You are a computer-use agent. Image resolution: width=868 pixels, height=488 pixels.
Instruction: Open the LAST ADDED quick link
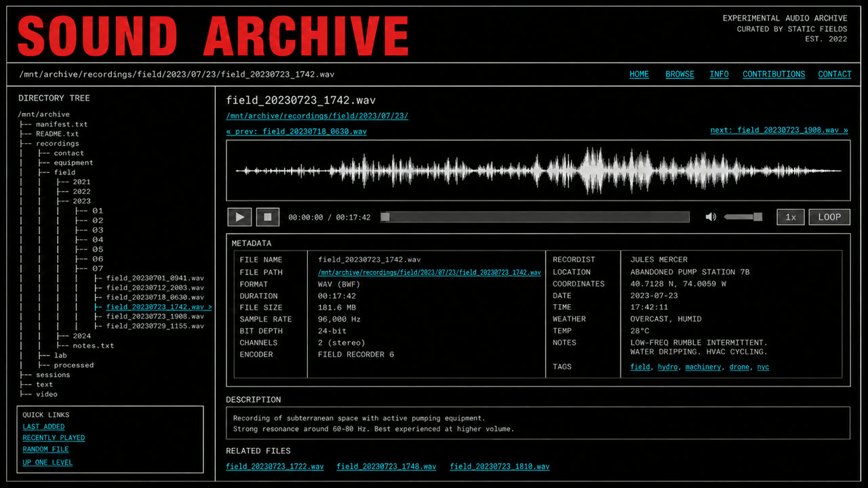point(43,427)
